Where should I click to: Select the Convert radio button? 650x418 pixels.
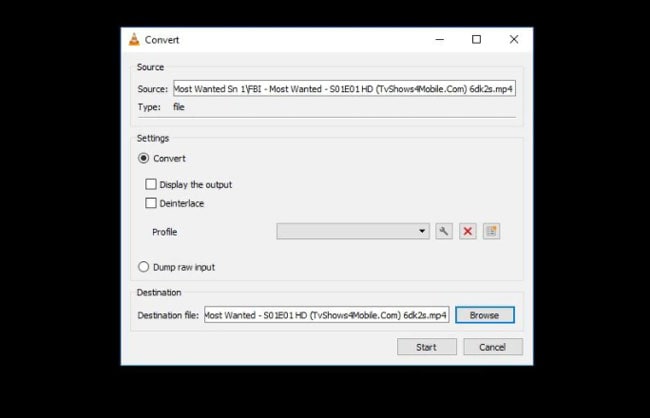click(143, 158)
